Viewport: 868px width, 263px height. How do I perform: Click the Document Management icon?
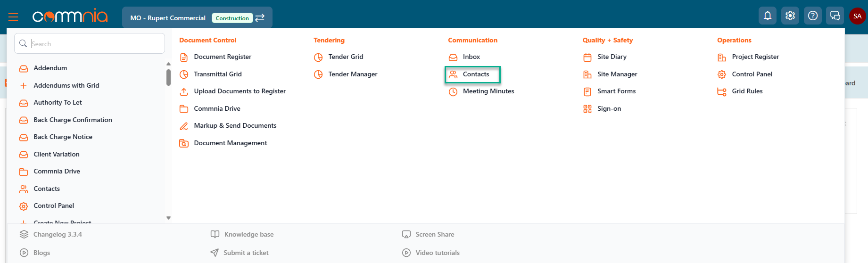click(x=184, y=143)
